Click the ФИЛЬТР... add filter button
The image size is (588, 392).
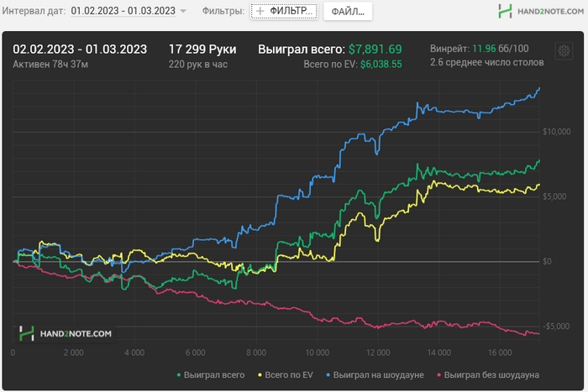[x=284, y=11]
